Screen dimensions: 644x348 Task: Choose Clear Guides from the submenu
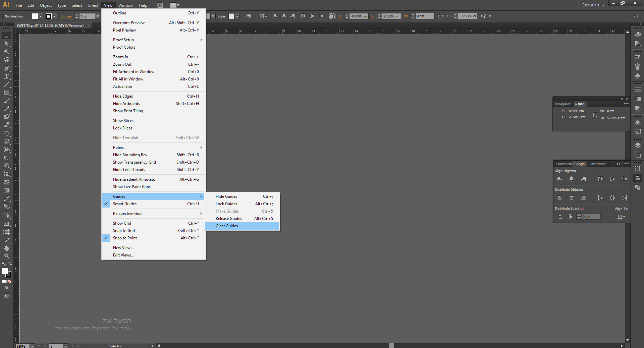pyautogui.click(x=242, y=226)
